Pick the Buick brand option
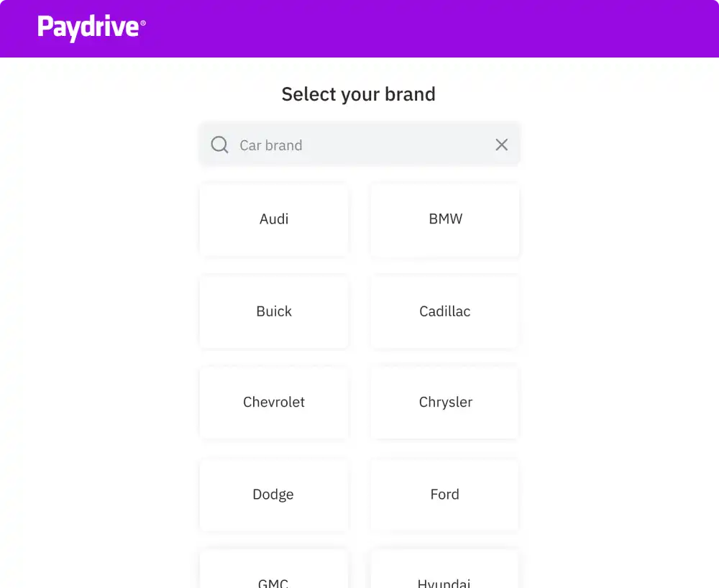 (274, 312)
